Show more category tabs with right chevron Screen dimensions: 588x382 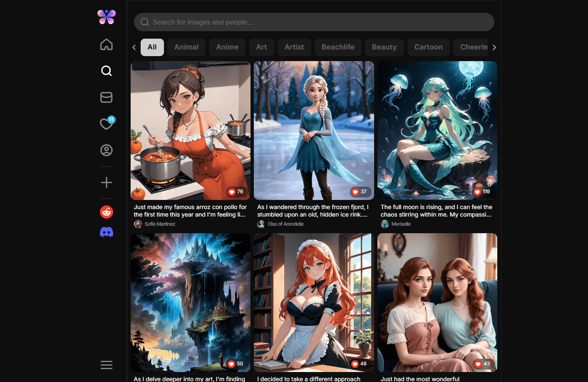pyautogui.click(x=494, y=47)
